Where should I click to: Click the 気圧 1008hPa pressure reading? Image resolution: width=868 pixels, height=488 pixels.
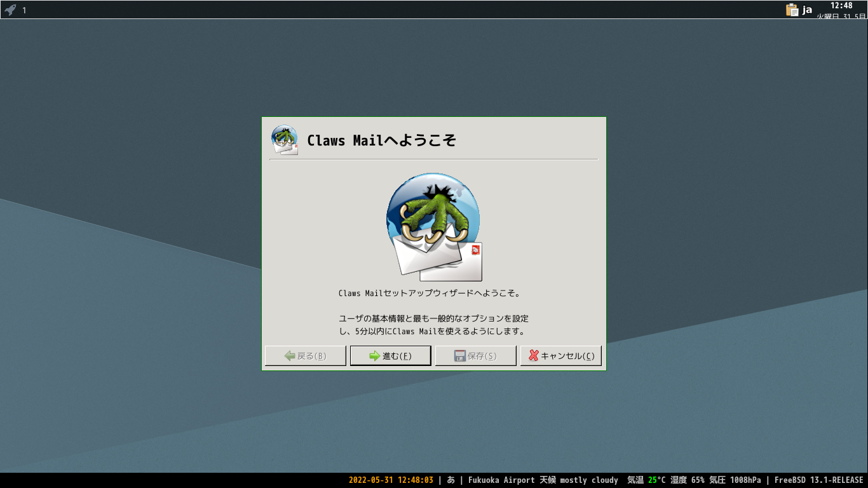pyautogui.click(x=735, y=480)
